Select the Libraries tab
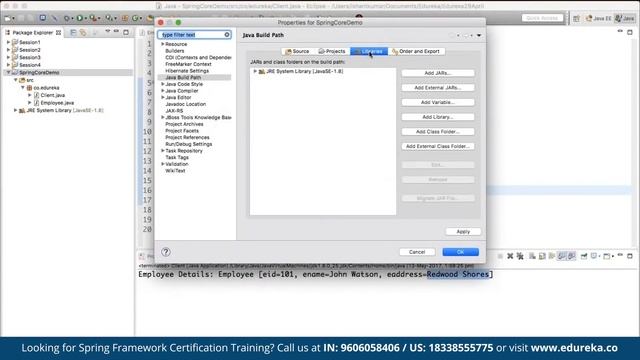The height and width of the screenshot is (360, 640). click(369, 51)
